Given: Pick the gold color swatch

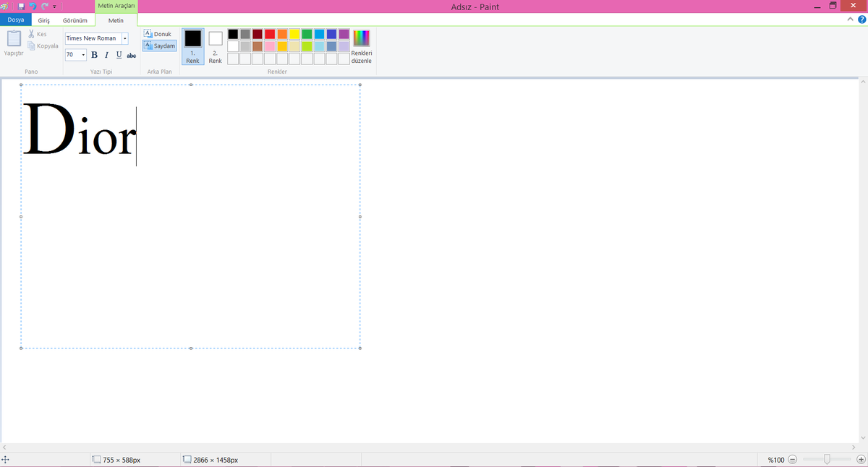Looking at the screenshot, I should pyautogui.click(x=282, y=46).
